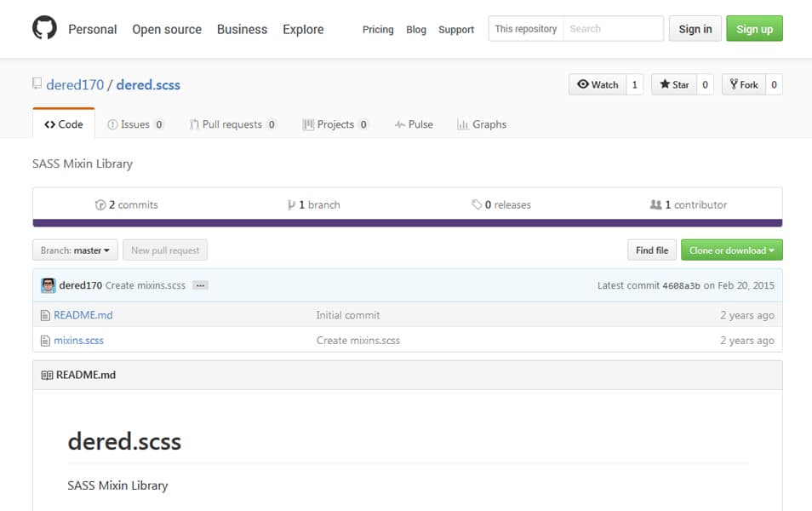Switch to the Code tab
The width and height of the screenshot is (812, 511).
(x=64, y=123)
